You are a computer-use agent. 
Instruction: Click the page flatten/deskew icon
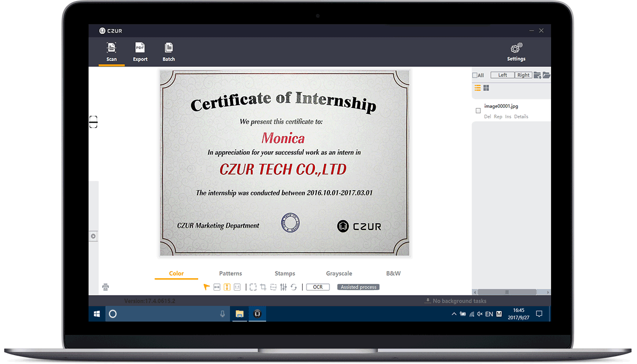tap(273, 287)
